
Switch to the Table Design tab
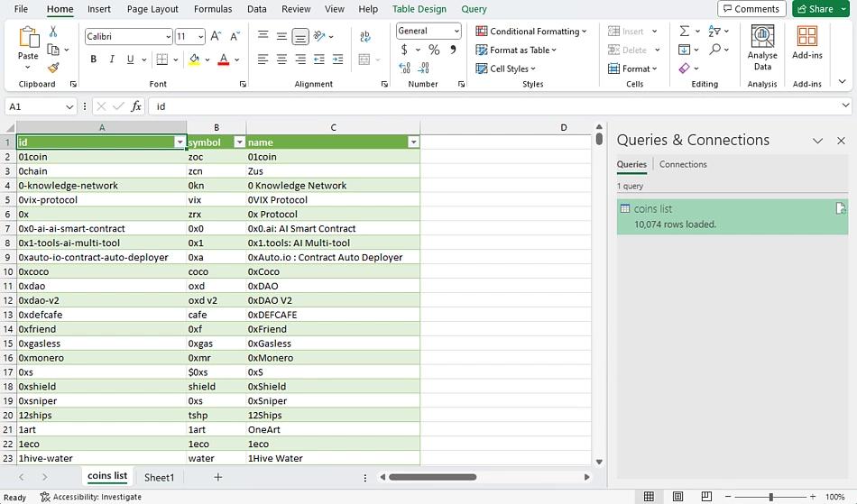point(419,9)
